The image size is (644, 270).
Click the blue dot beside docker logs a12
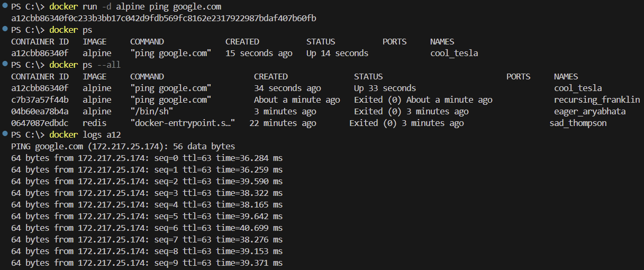pyautogui.click(x=5, y=134)
